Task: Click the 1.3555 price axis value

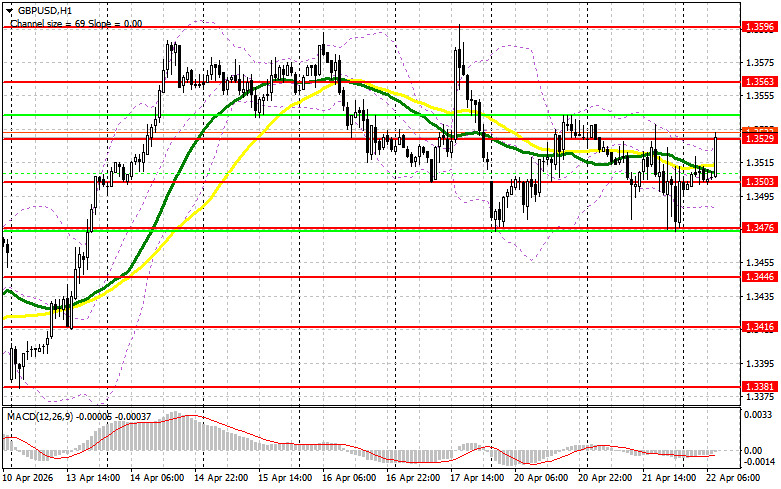Action: coord(760,96)
